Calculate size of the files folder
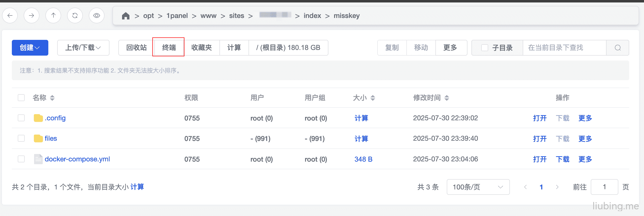This screenshot has width=644, height=216. point(361,139)
